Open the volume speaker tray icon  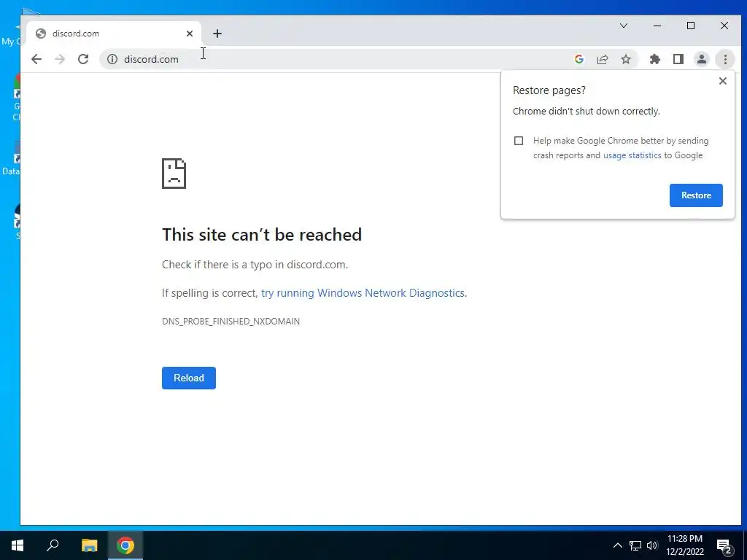[x=653, y=545]
